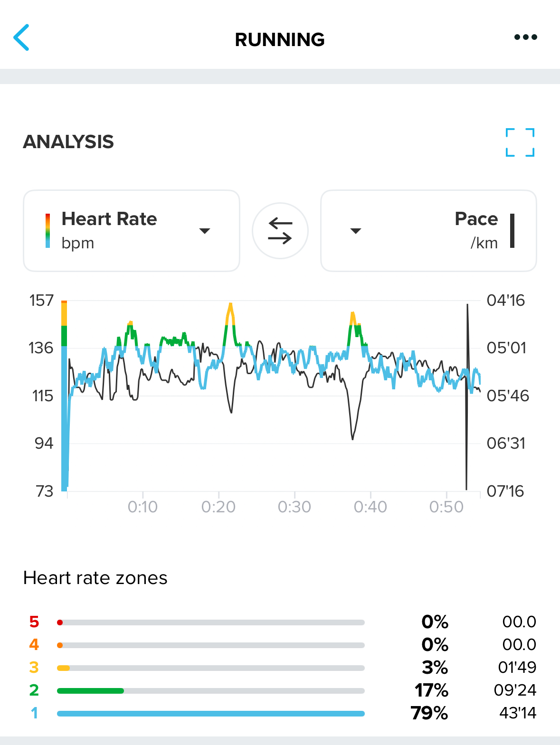Image resolution: width=560 pixels, height=745 pixels.
Task: Click the ANALYSIS section heading
Action: click(68, 142)
